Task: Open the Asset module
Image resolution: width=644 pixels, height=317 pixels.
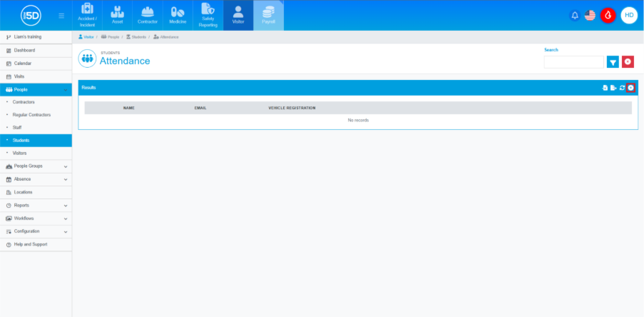Action: click(x=118, y=15)
